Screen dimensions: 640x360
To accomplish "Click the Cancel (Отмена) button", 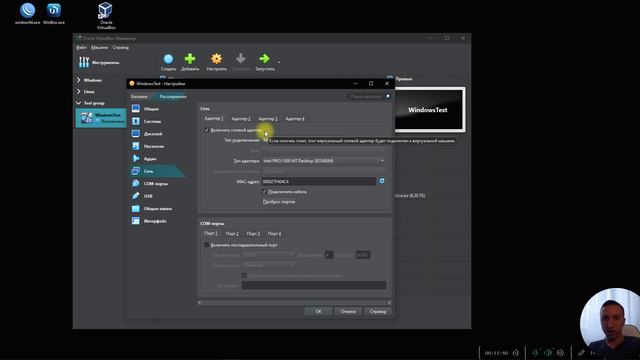I will point(348,311).
